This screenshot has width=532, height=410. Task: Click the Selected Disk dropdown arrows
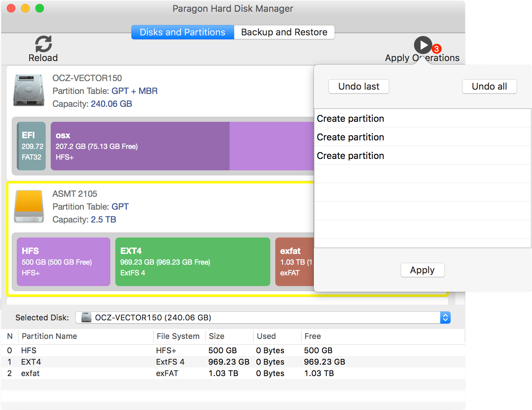(445, 317)
